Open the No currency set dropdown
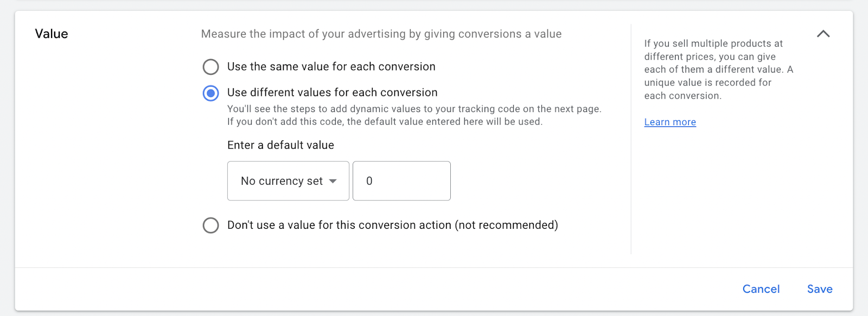The image size is (868, 316). [x=288, y=181]
